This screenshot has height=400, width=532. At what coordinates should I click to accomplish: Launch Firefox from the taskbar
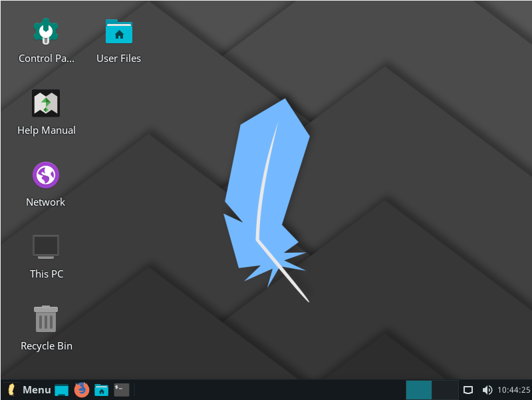click(82, 390)
